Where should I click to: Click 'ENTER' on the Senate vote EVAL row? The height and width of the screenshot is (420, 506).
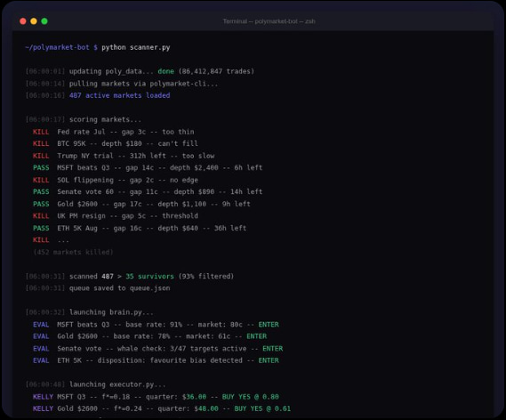click(273, 349)
